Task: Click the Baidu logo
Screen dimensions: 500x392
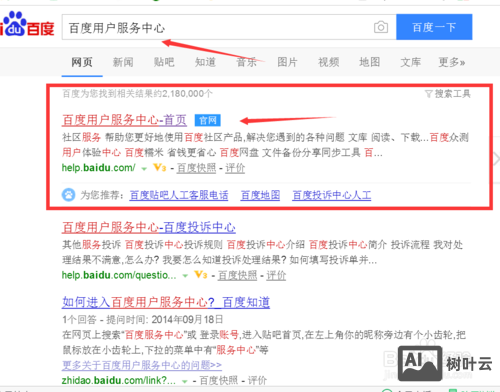Action: (27, 25)
